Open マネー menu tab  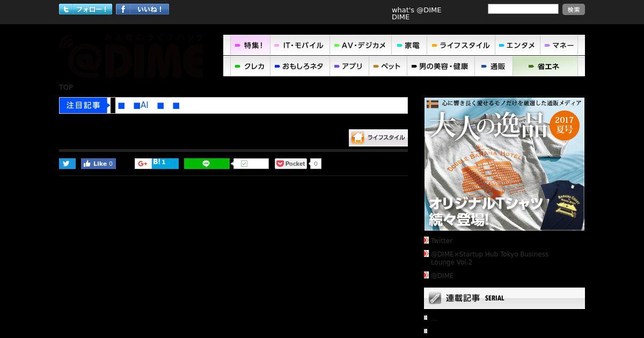[559, 46]
